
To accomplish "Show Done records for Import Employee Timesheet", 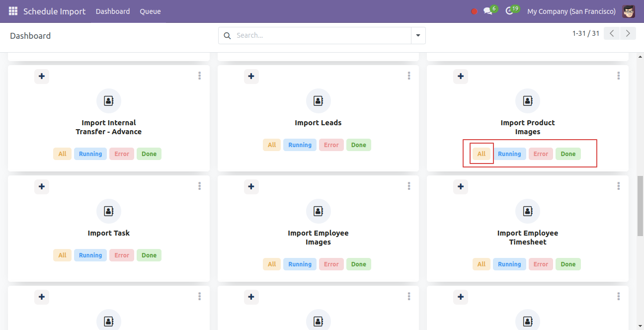I will [x=568, y=264].
